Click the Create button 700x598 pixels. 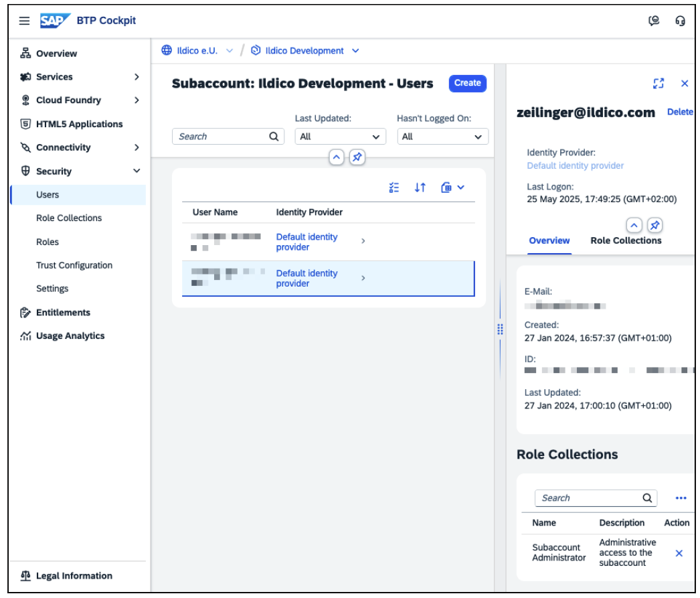pyautogui.click(x=469, y=84)
